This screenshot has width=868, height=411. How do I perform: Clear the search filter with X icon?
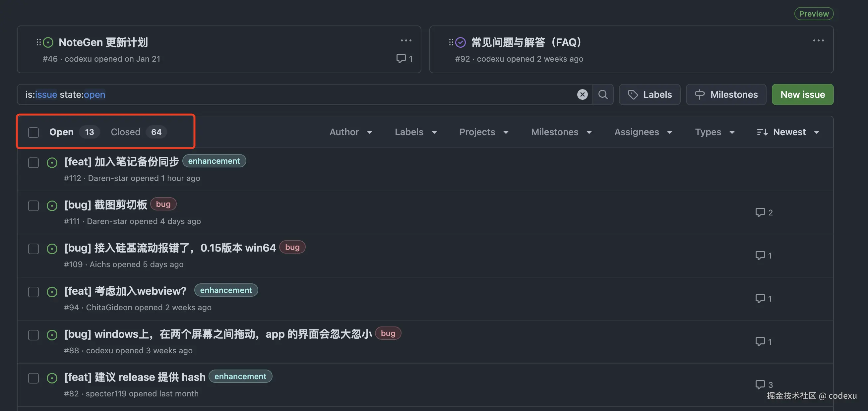tap(582, 94)
